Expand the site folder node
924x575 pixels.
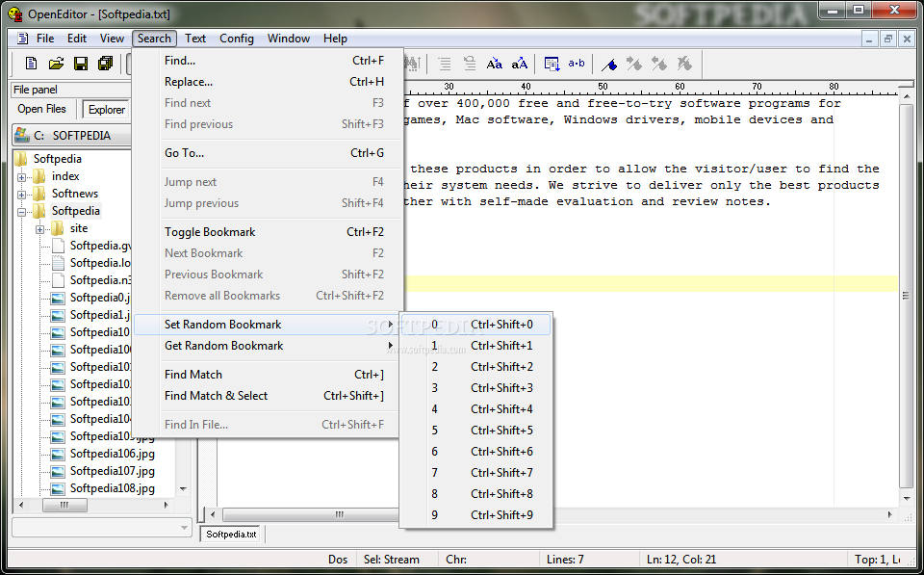[x=40, y=229]
